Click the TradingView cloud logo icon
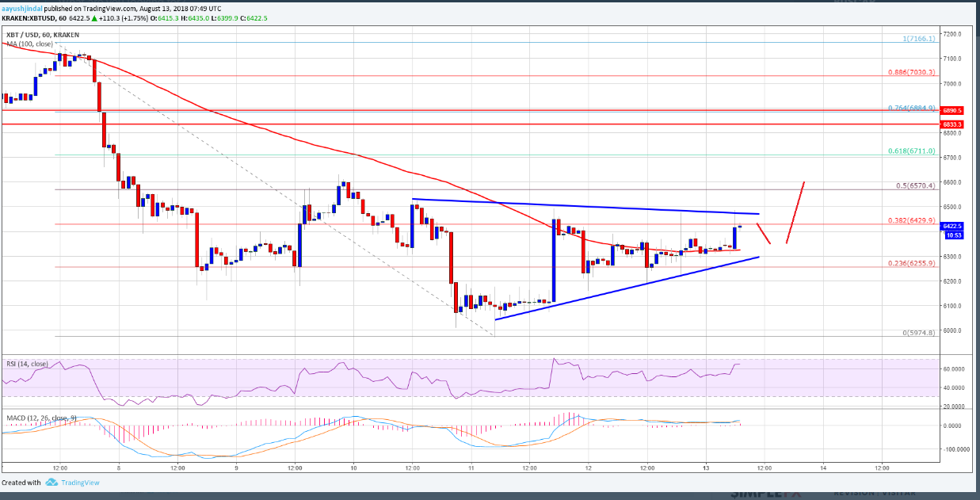This screenshot has width=980, height=500. click(52, 482)
